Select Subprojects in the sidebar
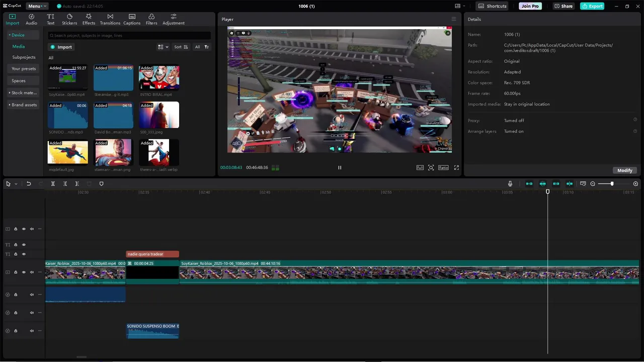Screen dimensions: 644x362 [24, 57]
